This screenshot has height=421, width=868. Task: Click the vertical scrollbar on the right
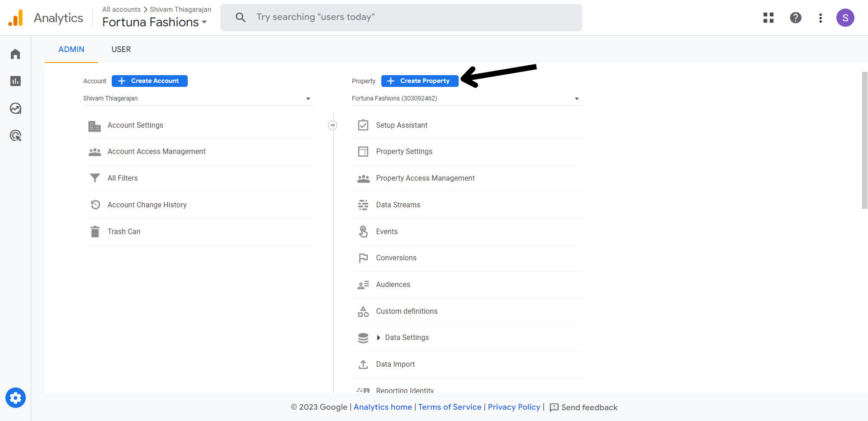(x=864, y=140)
